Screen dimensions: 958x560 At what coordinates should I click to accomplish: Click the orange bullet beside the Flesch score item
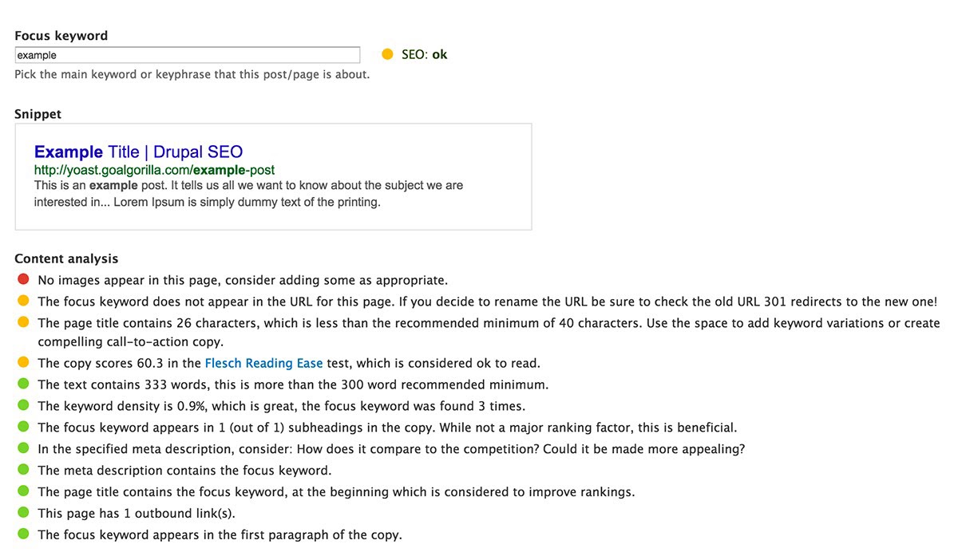click(x=24, y=362)
